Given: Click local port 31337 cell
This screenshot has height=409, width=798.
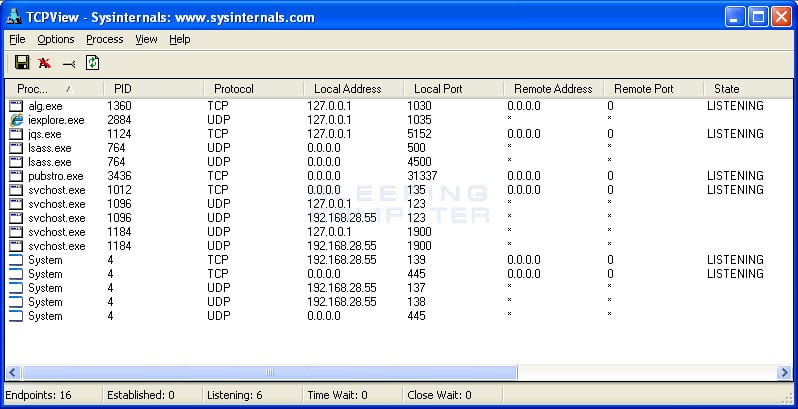Looking at the screenshot, I should (422, 176).
